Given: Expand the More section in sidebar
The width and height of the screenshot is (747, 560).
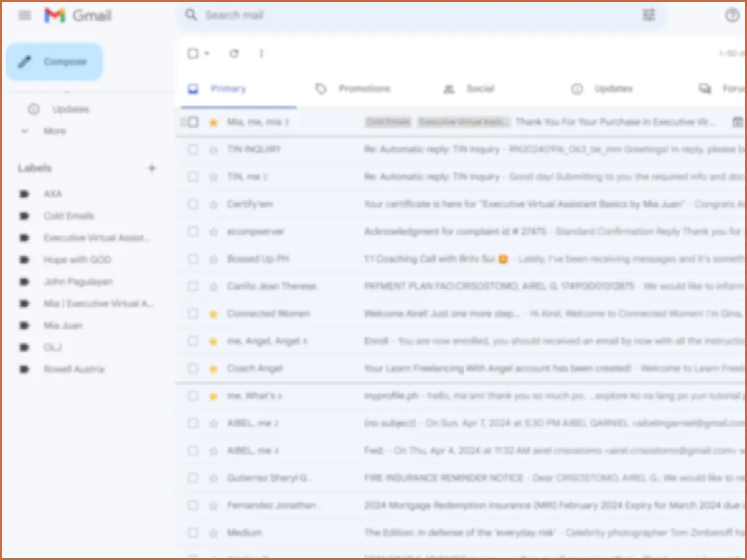Looking at the screenshot, I should coord(55,131).
